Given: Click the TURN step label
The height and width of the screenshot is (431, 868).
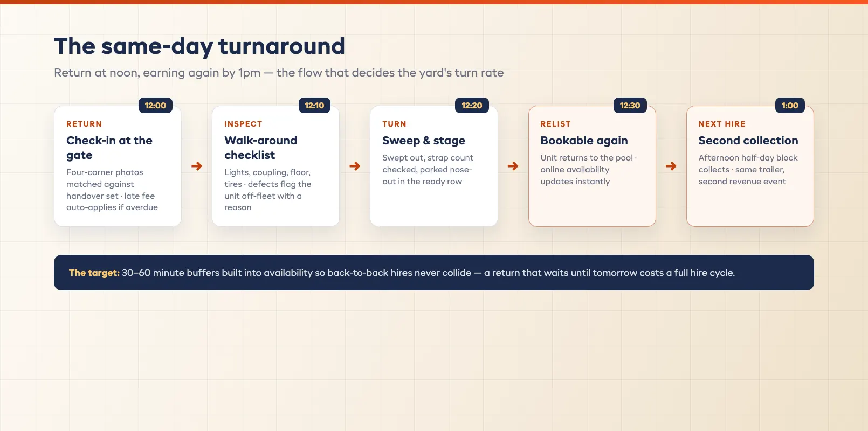Looking at the screenshot, I should point(394,124).
